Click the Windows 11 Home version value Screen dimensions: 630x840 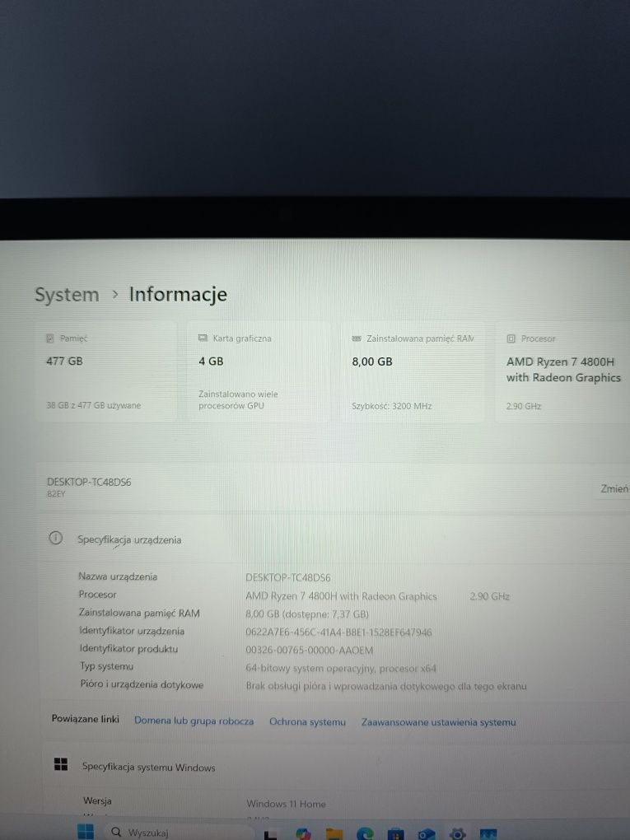click(286, 804)
